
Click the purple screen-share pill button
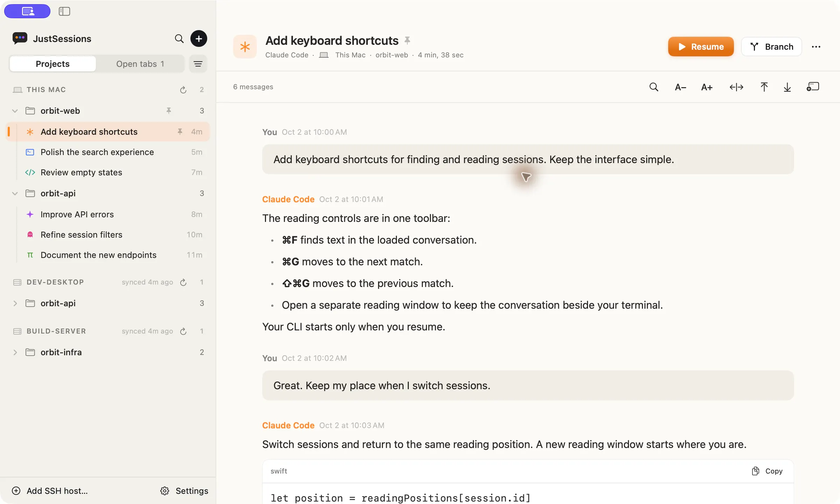27,11
